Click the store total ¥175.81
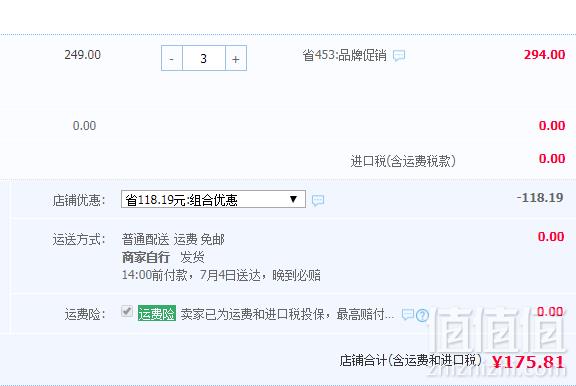The image size is (576, 386). (528, 362)
